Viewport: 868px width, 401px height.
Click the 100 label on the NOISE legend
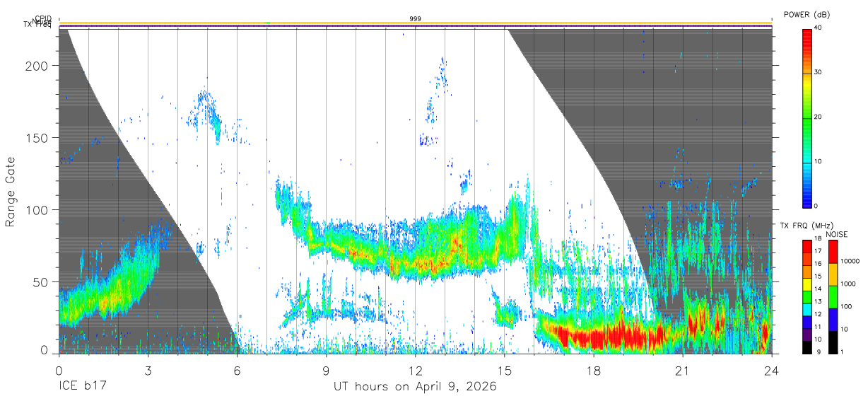(x=847, y=306)
